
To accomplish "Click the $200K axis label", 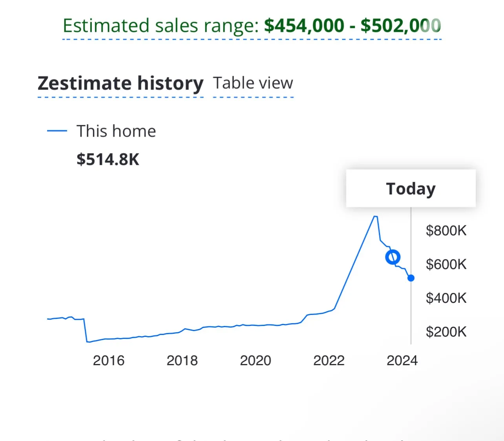I will click(x=446, y=332).
